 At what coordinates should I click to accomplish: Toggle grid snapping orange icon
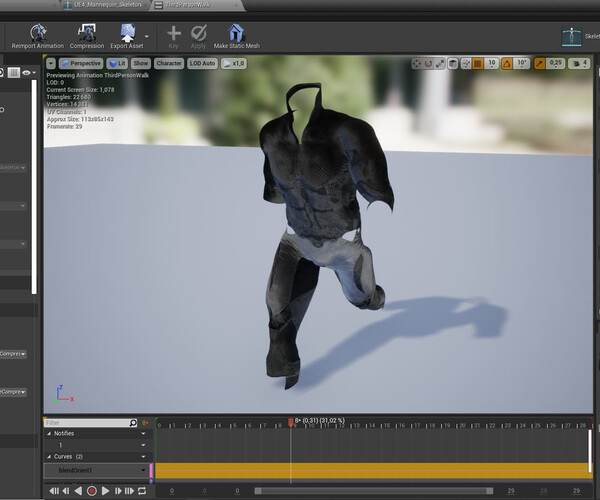(478, 64)
